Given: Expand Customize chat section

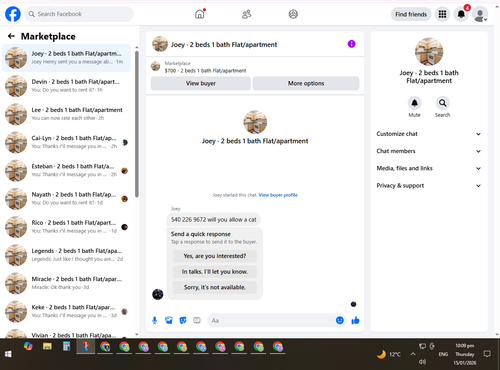Looking at the screenshot, I should click(429, 134).
